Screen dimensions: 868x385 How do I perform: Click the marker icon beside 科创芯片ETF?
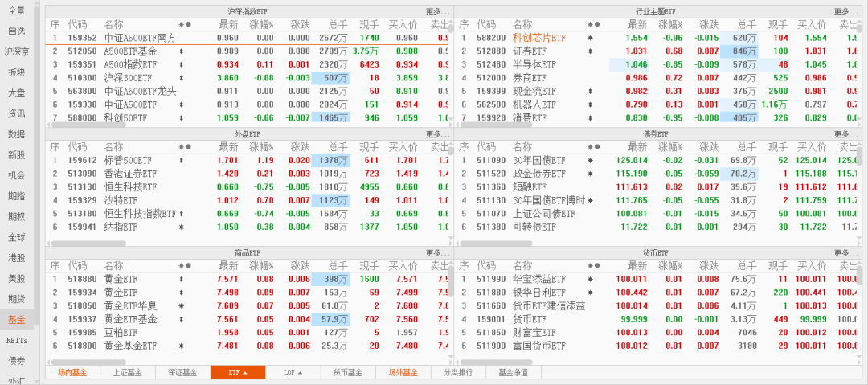[x=590, y=39]
